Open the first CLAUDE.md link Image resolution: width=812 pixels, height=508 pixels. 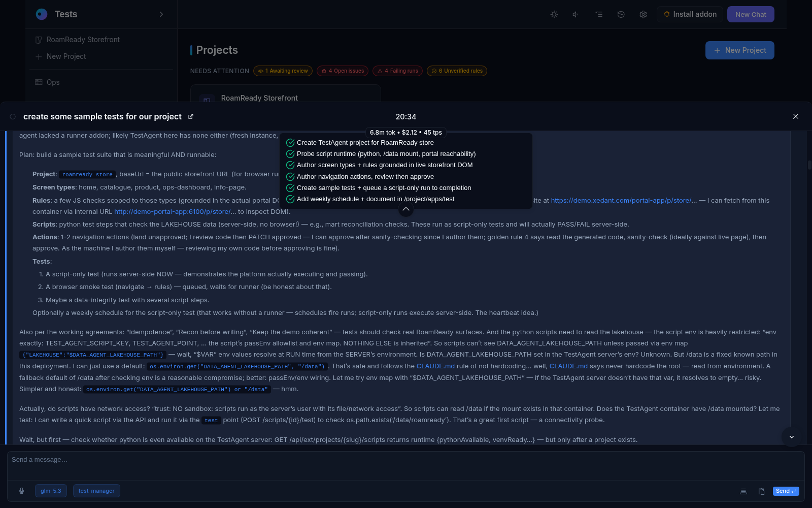pos(435,366)
